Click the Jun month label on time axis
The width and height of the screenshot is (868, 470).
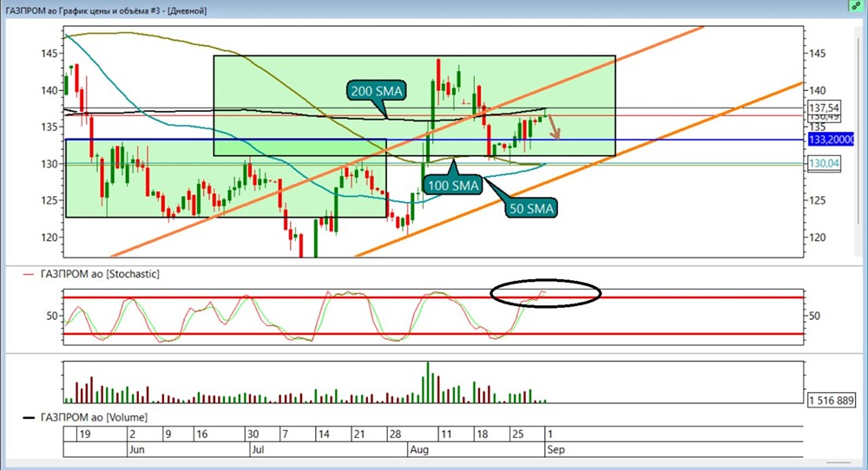[137, 449]
